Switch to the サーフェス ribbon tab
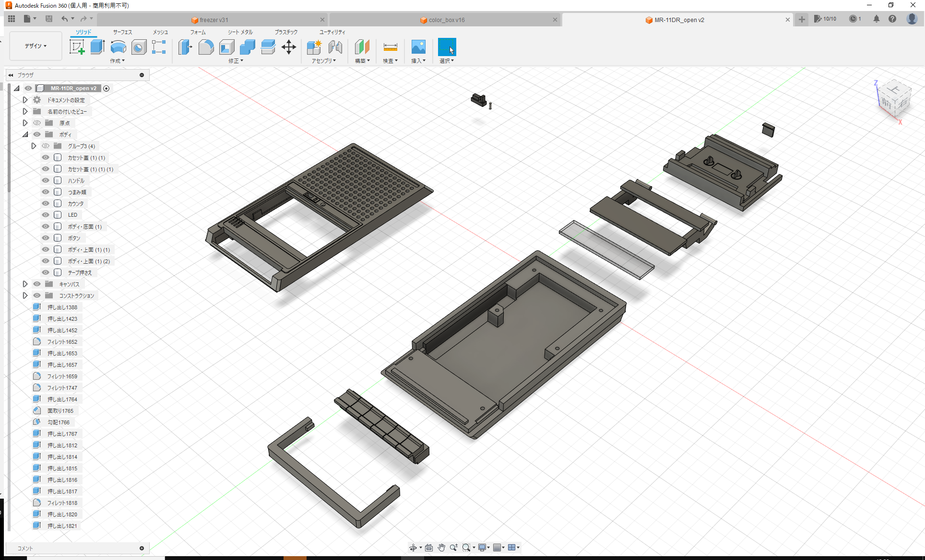The width and height of the screenshot is (925, 560). click(122, 32)
